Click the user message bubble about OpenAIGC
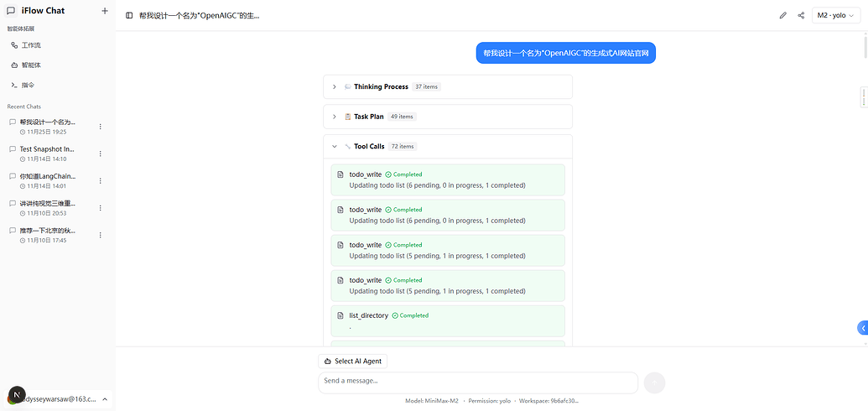868x411 pixels. (566, 53)
